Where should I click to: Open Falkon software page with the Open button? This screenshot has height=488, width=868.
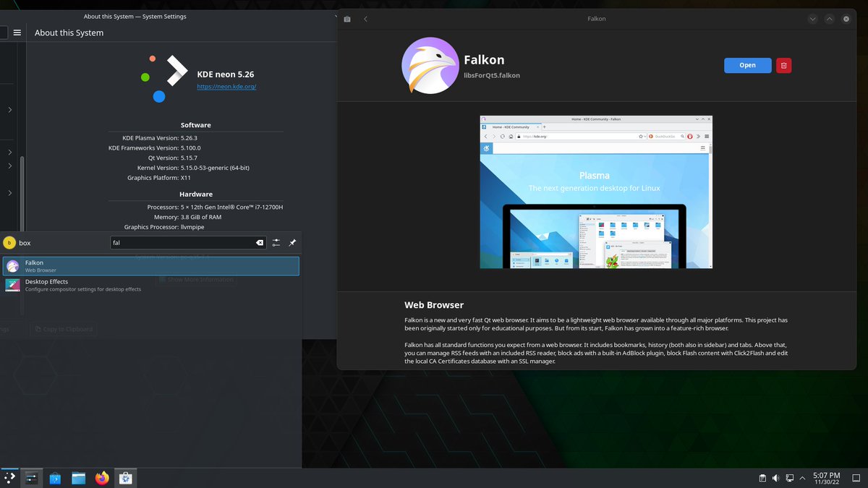pos(747,65)
